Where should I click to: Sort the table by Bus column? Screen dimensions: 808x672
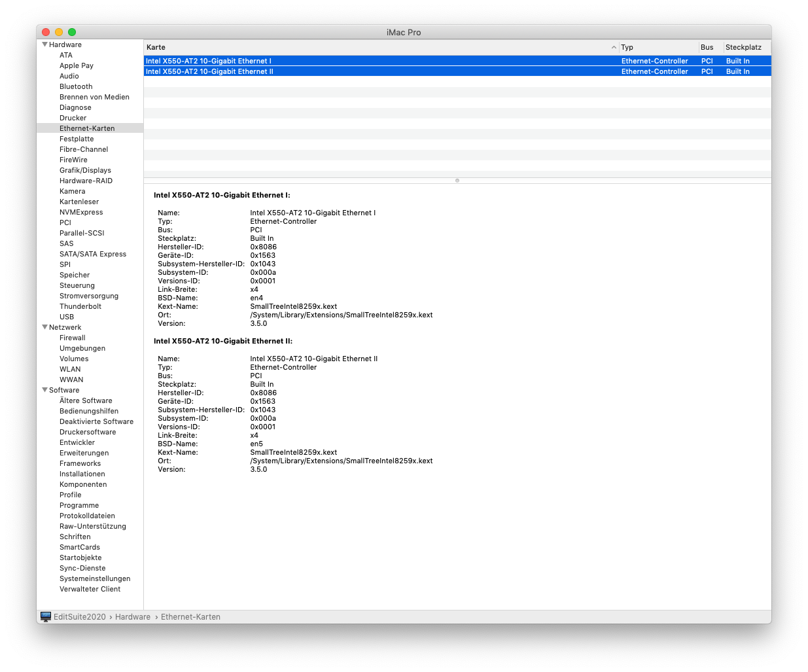pyautogui.click(x=711, y=47)
